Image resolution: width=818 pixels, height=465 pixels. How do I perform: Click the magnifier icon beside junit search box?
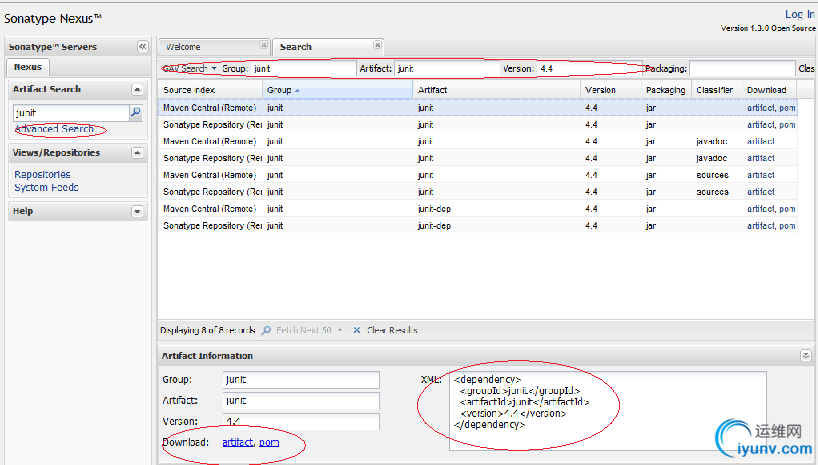click(x=136, y=112)
